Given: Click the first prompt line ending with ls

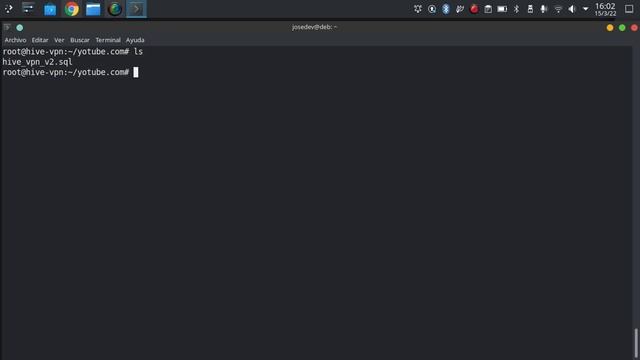Looking at the screenshot, I should [x=73, y=52].
